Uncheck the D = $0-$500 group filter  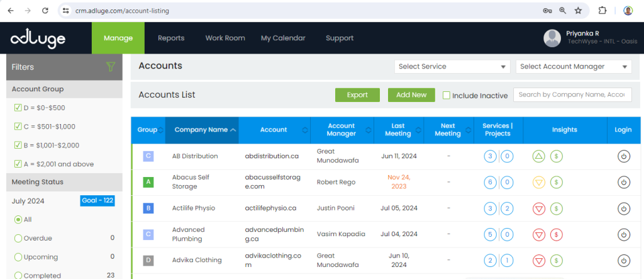(18, 108)
